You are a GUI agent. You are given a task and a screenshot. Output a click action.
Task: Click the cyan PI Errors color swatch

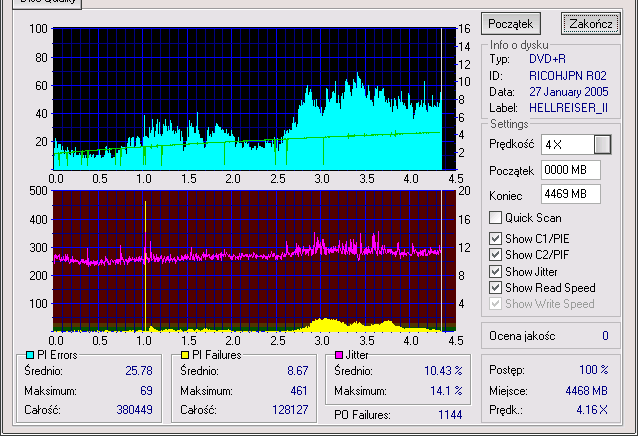coord(29,355)
